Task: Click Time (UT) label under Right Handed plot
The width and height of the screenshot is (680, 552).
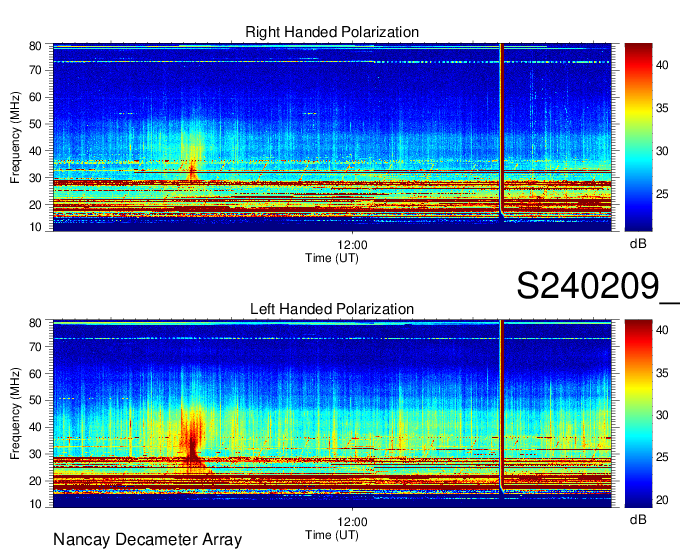Action: click(x=332, y=258)
